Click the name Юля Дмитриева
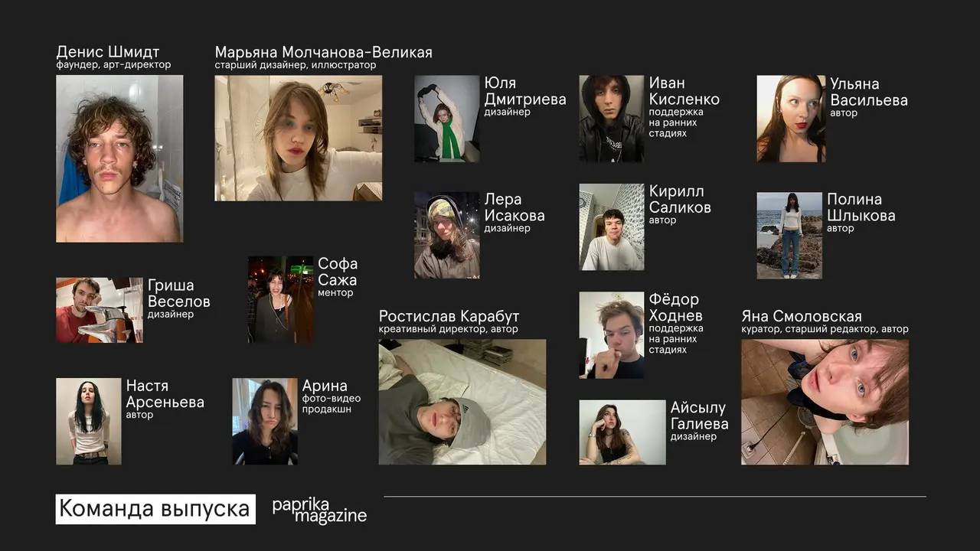 click(x=525, y=91)
